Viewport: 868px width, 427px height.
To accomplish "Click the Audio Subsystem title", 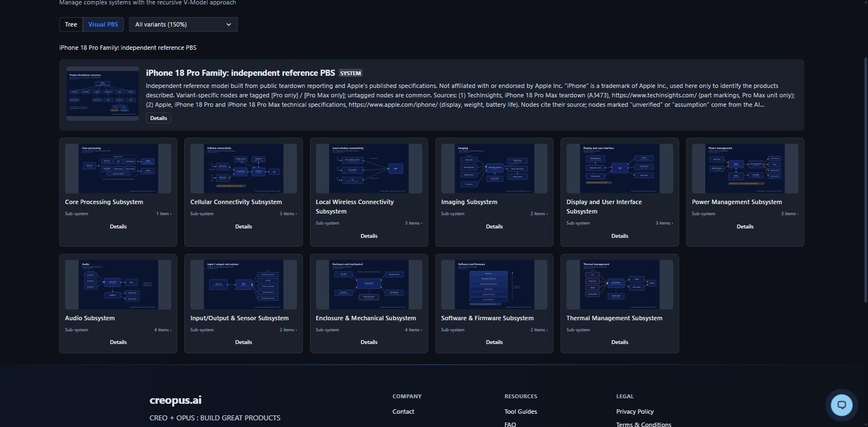I will 90,318.
